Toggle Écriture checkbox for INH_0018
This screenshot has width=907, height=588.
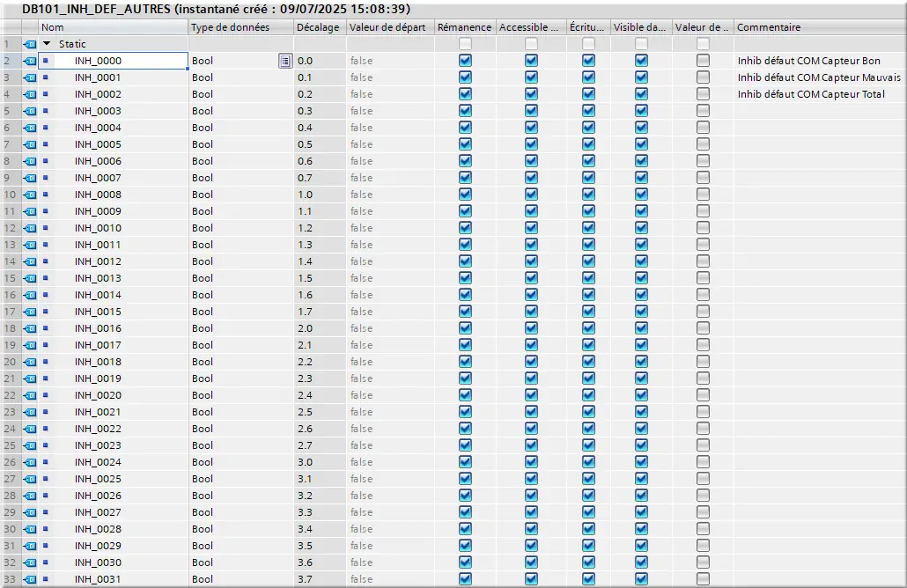(x=588, y=362)
